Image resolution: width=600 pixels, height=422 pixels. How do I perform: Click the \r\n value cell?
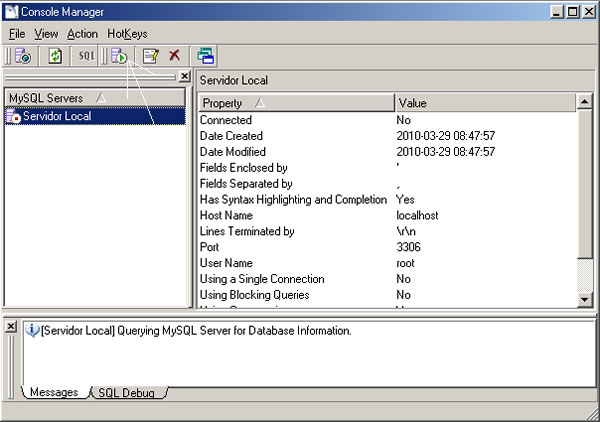tap(406, 231)
